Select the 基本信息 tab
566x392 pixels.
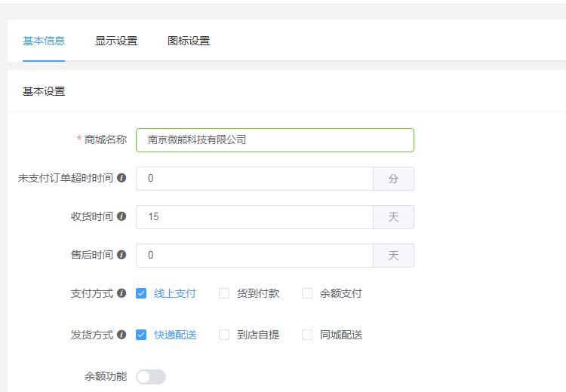point(44,41)
